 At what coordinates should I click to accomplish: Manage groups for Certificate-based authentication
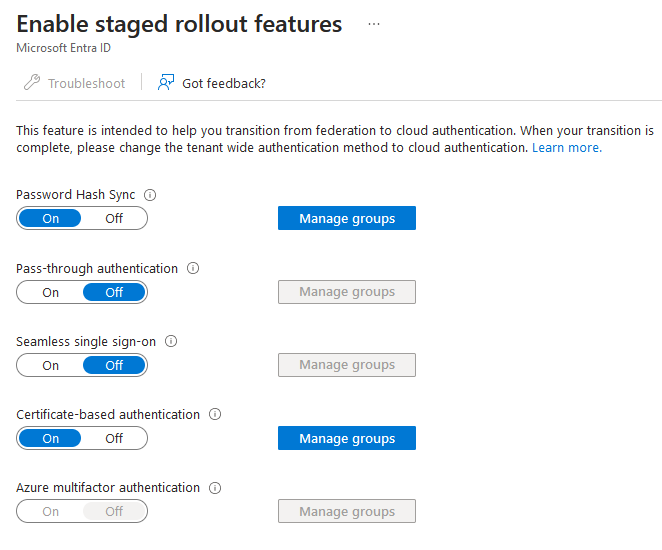pos(346,438)
